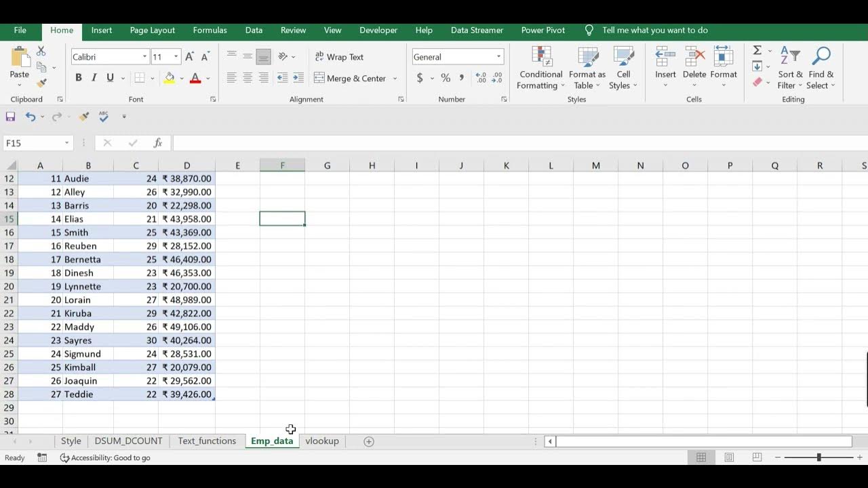This screenshot has width=868, height=488.
Task: Open Cell Styles gallery
Action: 623,68
